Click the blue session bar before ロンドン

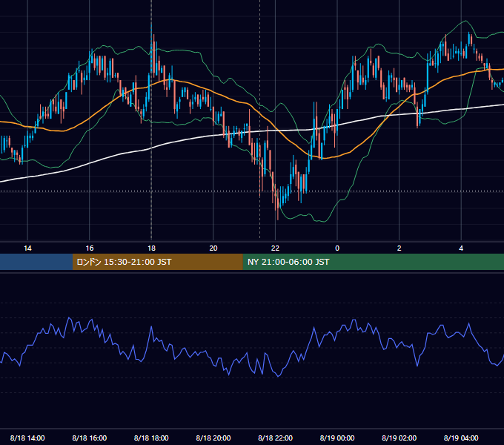pos(36,262)
